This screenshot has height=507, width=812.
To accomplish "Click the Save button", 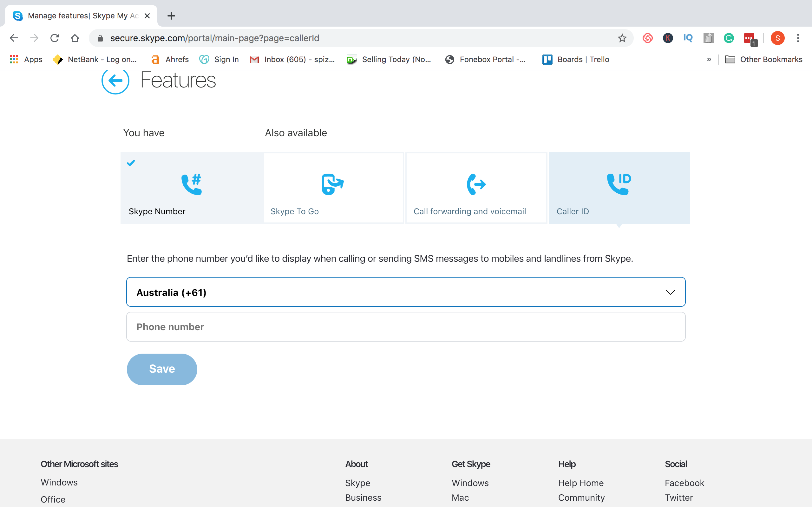I will (x=161, y=369).
